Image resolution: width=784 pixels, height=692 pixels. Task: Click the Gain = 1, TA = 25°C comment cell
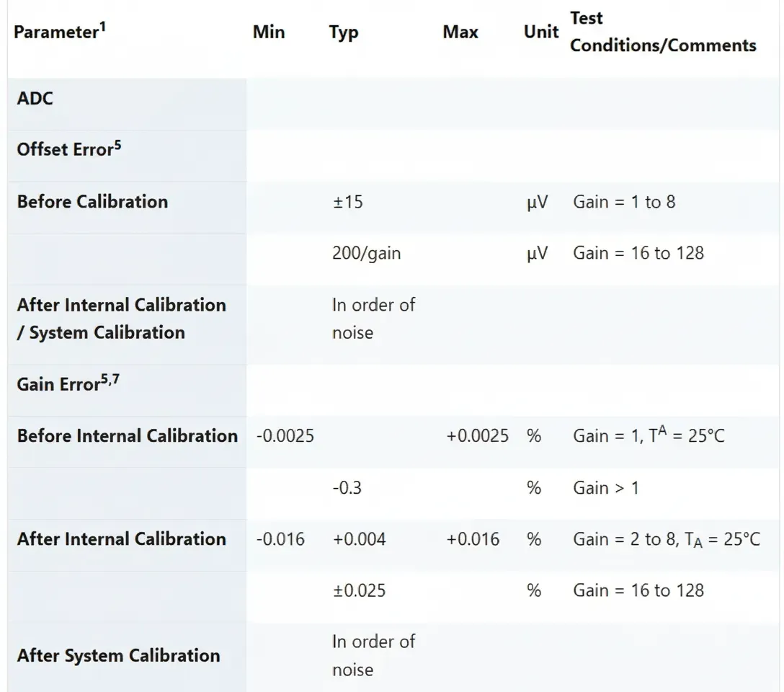(648, 435)
